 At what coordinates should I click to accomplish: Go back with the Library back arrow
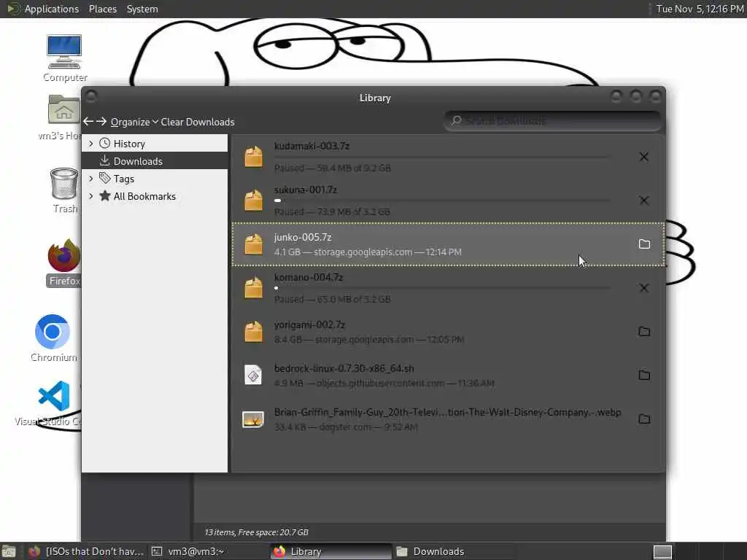click(88, 122)
